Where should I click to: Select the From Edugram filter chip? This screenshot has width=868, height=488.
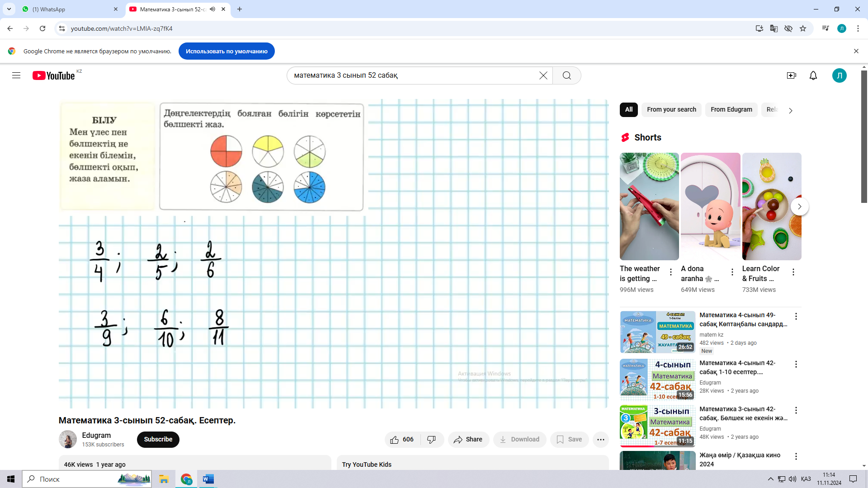[731, 109]
